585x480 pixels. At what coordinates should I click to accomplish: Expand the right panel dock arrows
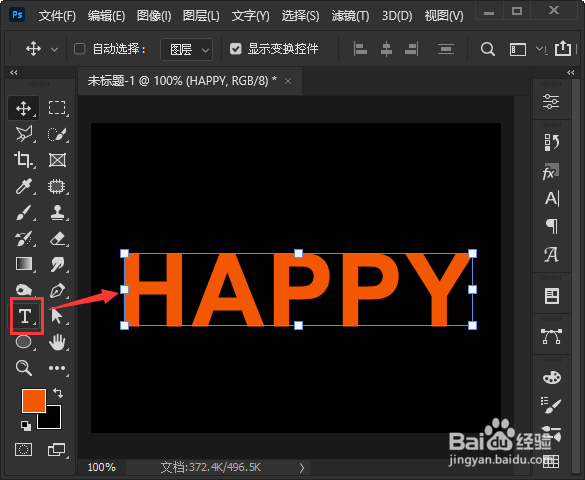pyautogui.click(x=571, y=73)
